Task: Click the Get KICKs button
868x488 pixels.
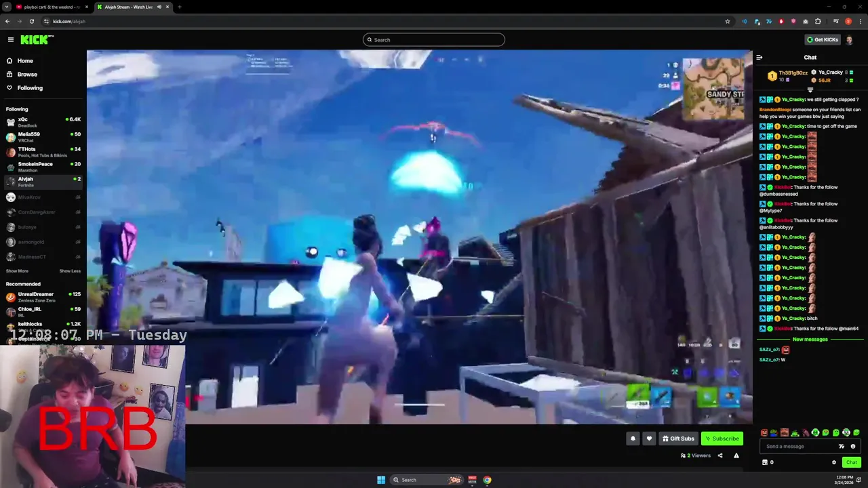Action: (823, 40)
